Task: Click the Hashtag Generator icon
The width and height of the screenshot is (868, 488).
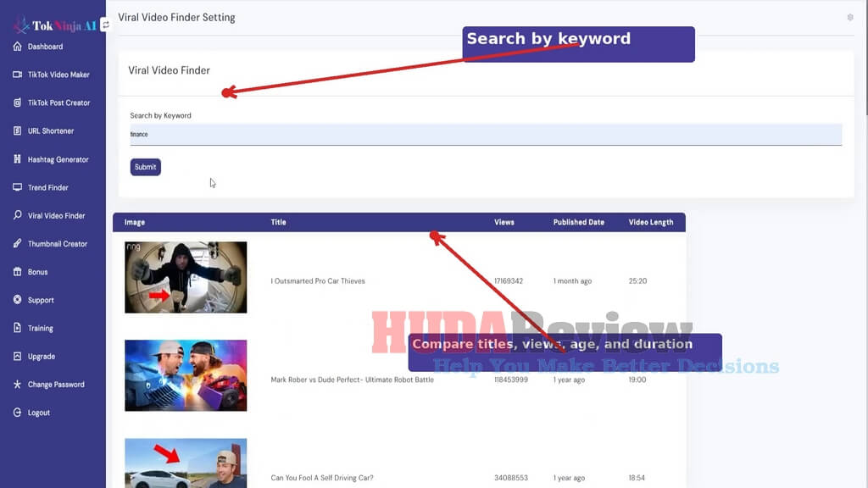Action: pos(17,158)
